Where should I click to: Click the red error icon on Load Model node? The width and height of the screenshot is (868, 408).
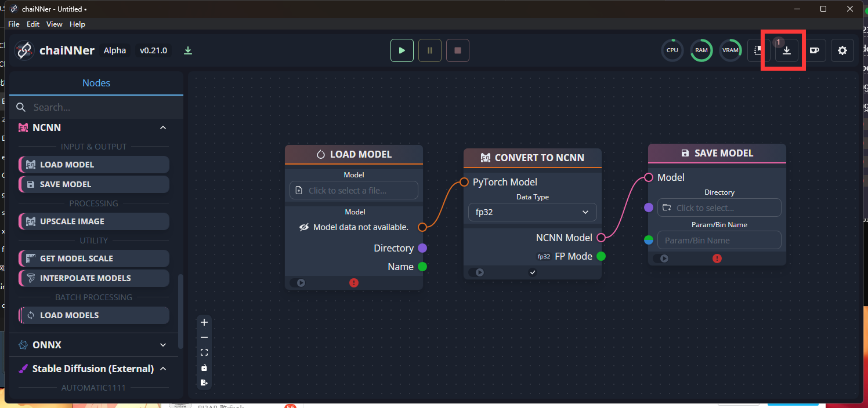[x=354, y=283]
